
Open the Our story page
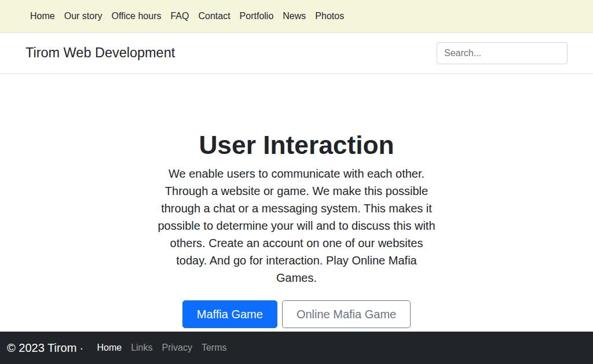pos(83,16)
